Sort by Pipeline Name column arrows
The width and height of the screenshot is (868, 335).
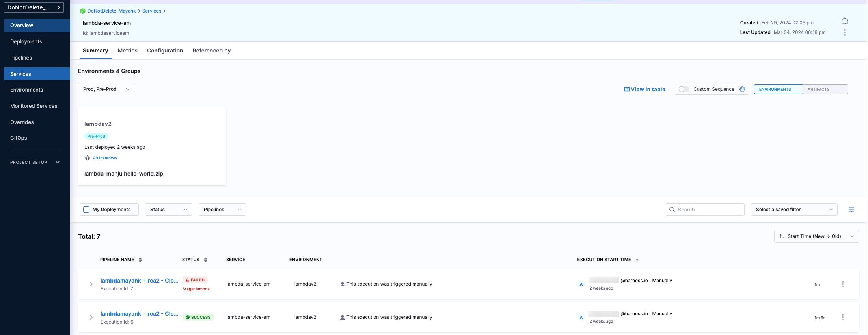140,260
